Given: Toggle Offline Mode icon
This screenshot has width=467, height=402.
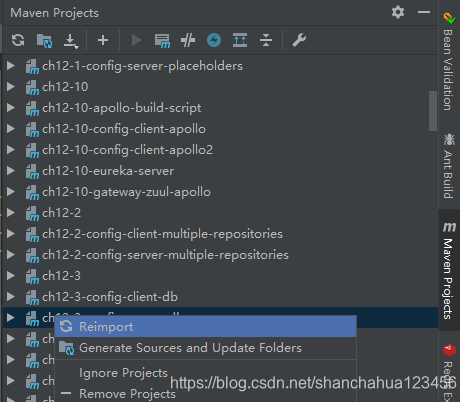Looking at the screenshot, I should click(x=188, y=40).
